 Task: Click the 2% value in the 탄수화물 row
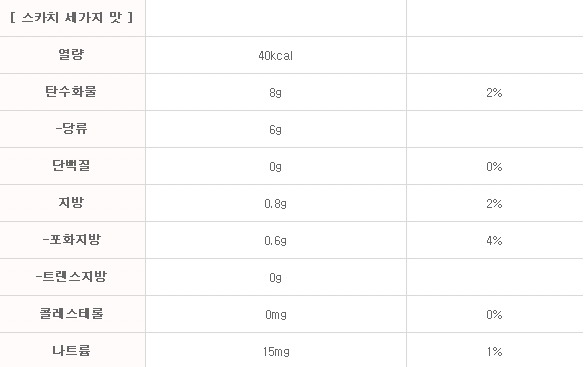coord(494,92)
